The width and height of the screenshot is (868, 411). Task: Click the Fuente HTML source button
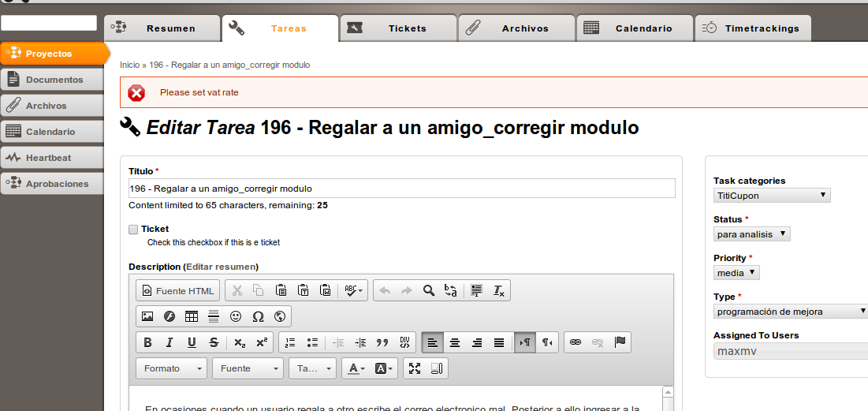pyautogui.click(x=177, y=290)
